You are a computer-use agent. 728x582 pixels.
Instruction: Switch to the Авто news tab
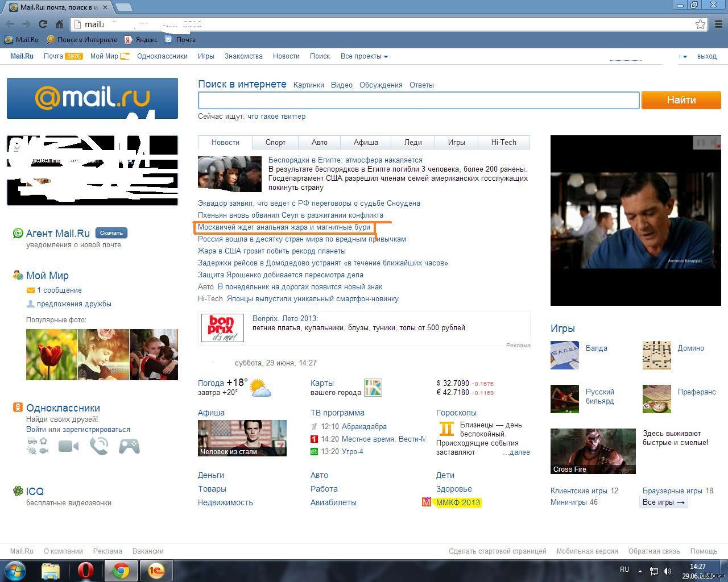320,143
